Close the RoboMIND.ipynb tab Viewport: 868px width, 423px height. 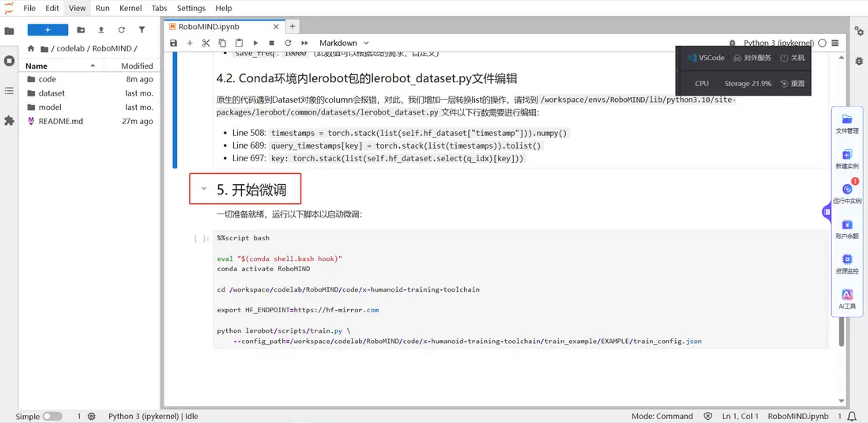276,27
